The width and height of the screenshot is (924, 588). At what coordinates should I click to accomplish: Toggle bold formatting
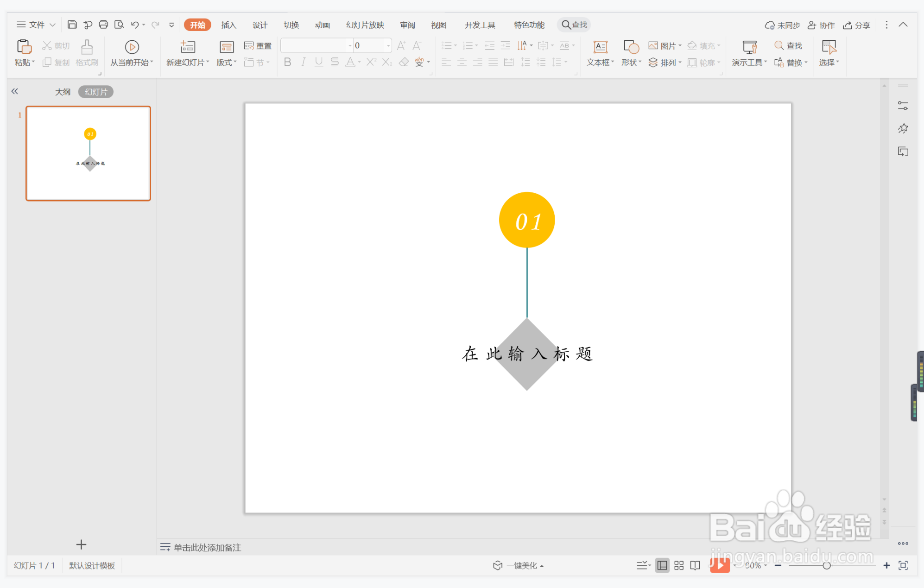click(x=287, y=62)
